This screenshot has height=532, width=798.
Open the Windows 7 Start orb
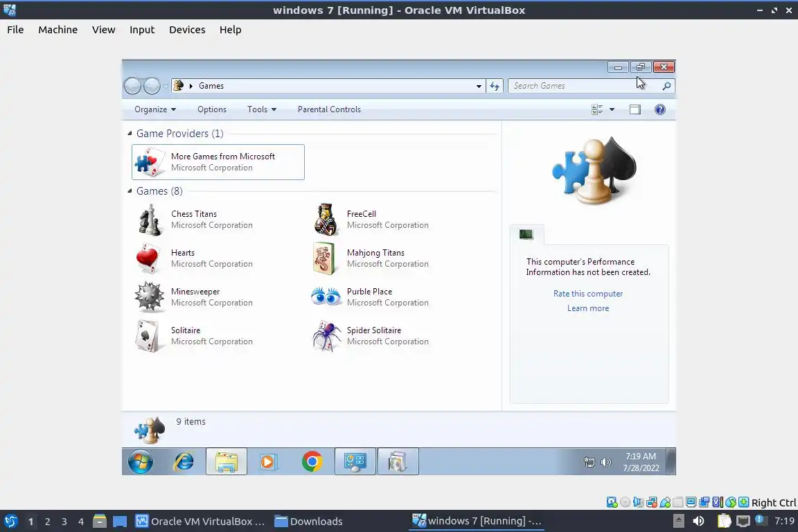coord(141,462)
